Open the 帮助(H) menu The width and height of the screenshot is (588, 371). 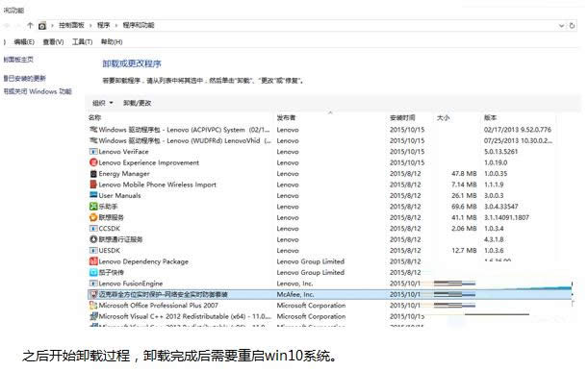point(112,42)
